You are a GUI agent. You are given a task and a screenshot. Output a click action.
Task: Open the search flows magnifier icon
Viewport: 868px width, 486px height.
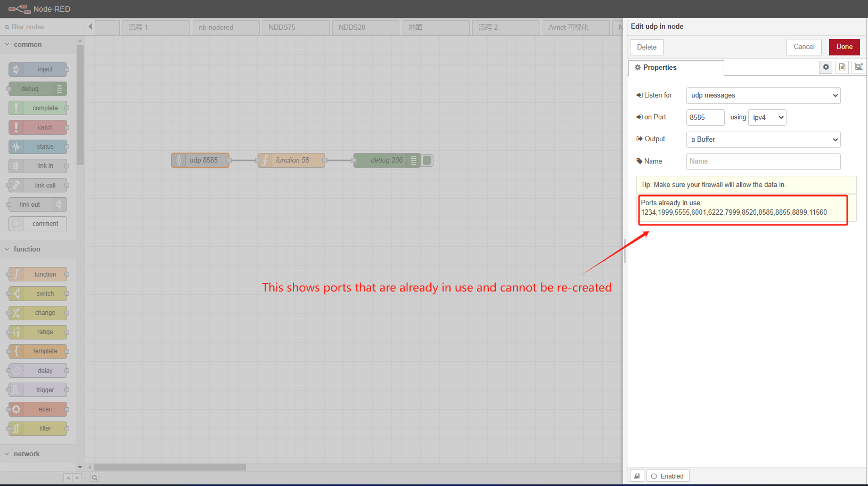click(x=94, y=477)
